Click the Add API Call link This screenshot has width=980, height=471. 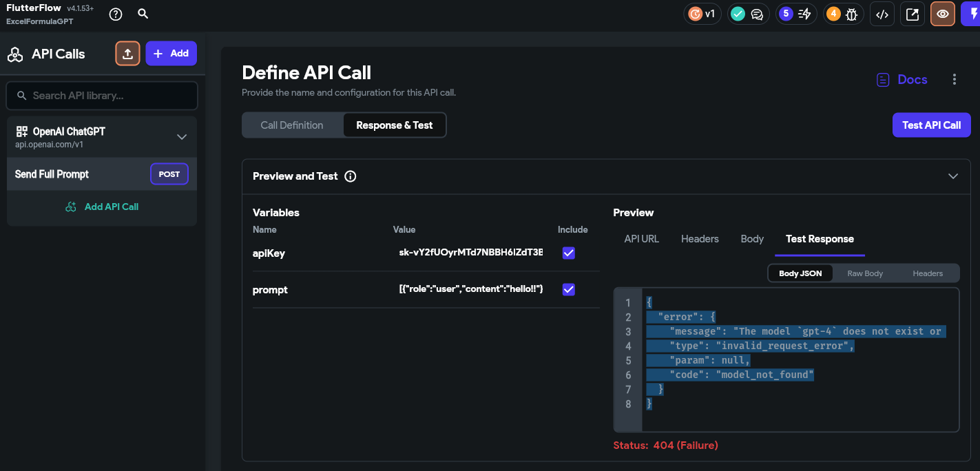[x=102, y=207]
